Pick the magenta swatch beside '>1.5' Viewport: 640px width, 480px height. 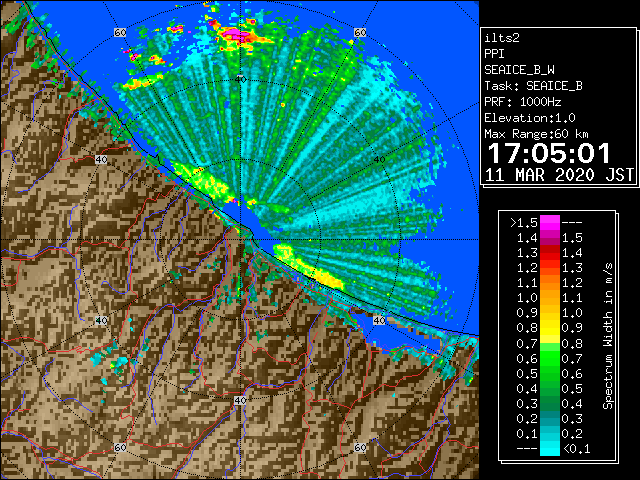point(550,222)
